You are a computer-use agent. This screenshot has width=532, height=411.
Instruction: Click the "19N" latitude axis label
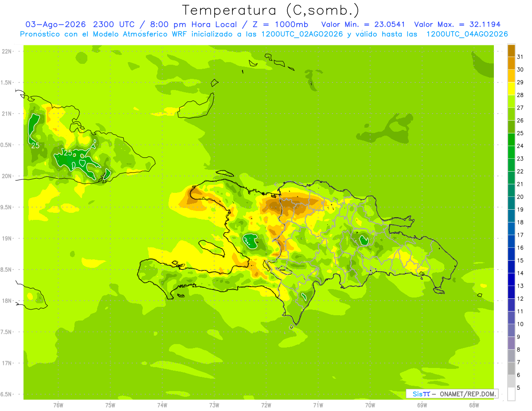click(7, 239)
